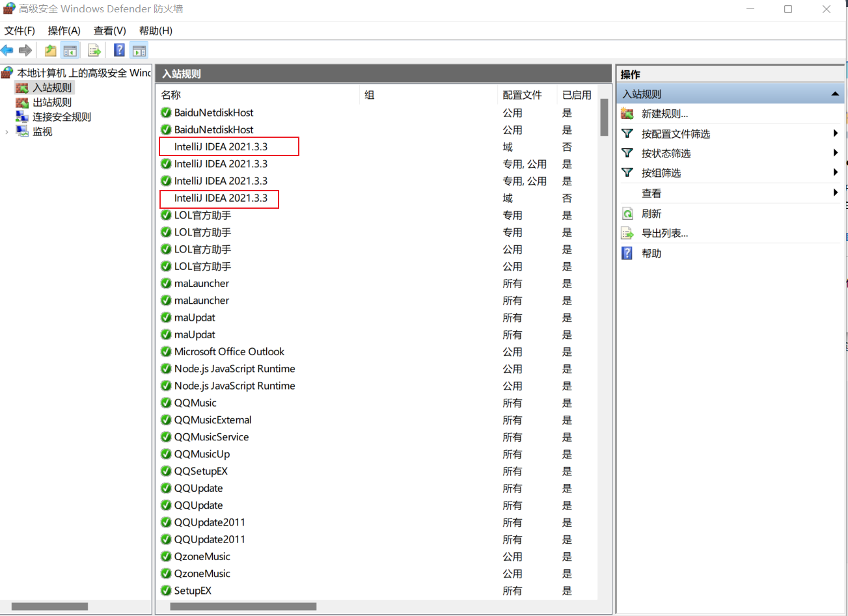
Task: Click 刷新 action link
Action: [x=651, y=213]
